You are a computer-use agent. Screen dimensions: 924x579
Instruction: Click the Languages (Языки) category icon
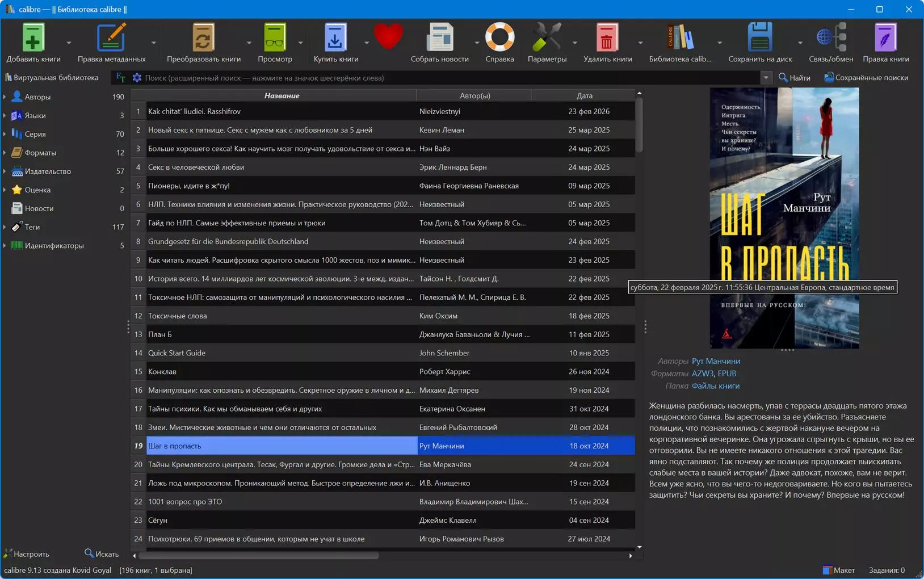(17, 116)
